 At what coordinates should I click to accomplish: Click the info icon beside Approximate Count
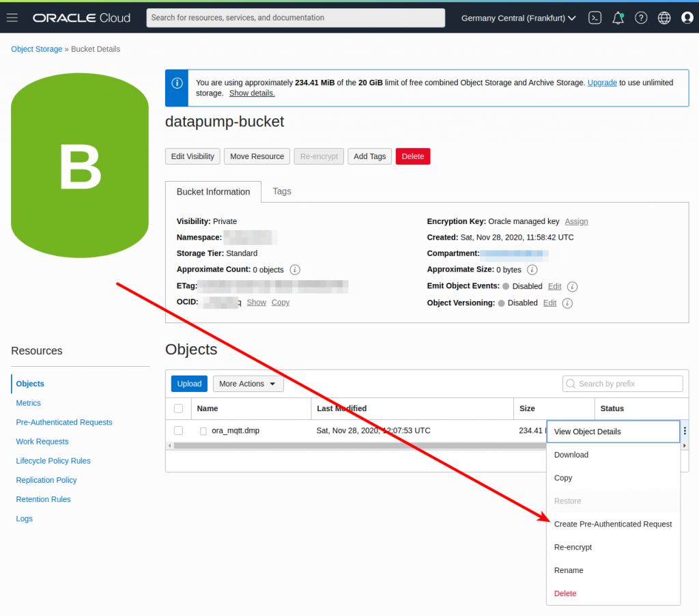pos(295,270)
